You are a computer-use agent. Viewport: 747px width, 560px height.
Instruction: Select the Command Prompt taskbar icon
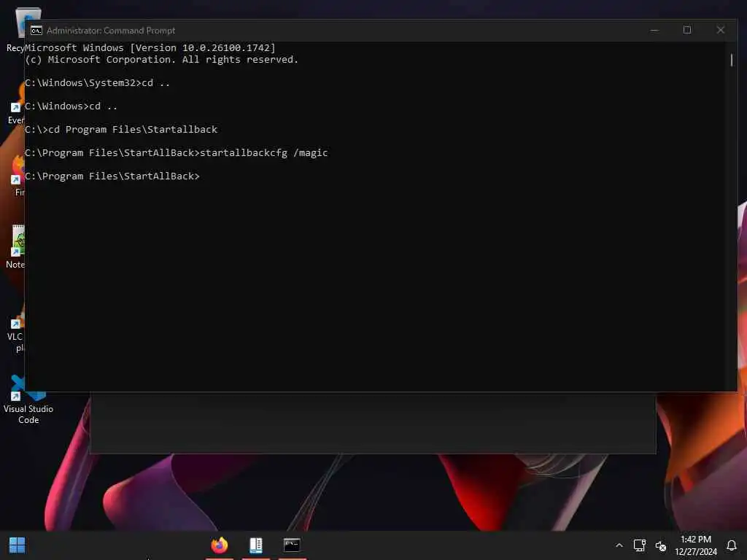(x=292, y=545)
